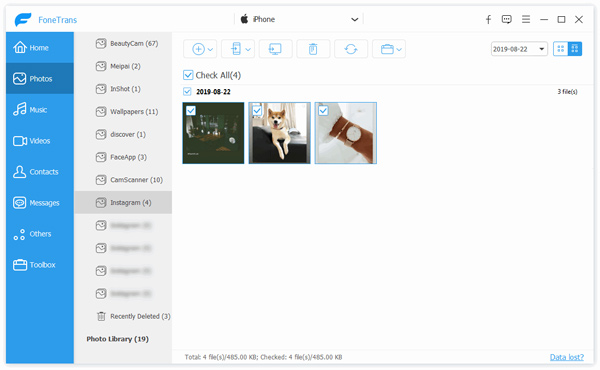The image size is (600, 370).
Task: Select the Instagram (4) album
Action: pos(124,202)
